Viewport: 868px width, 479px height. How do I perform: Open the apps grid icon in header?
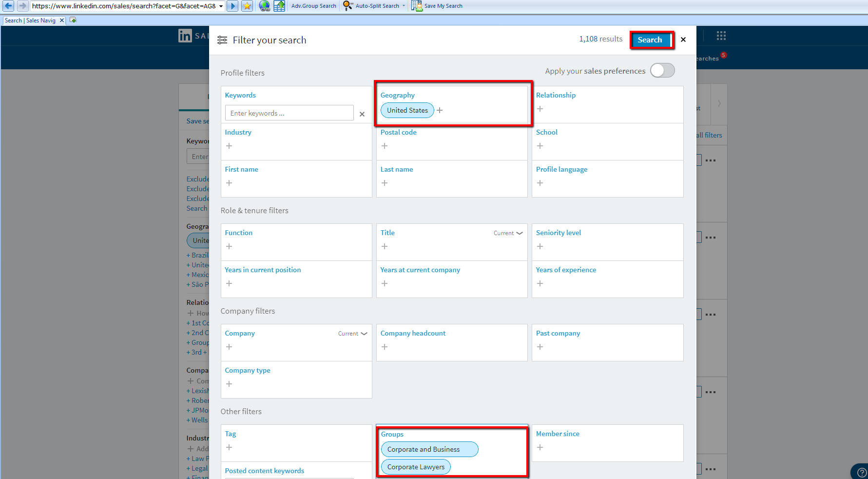point(721,36)
